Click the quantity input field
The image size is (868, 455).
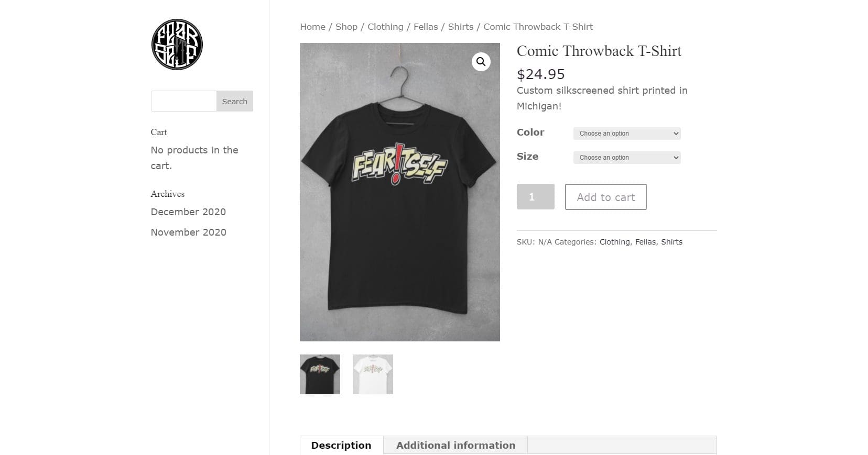pos(535,197)
